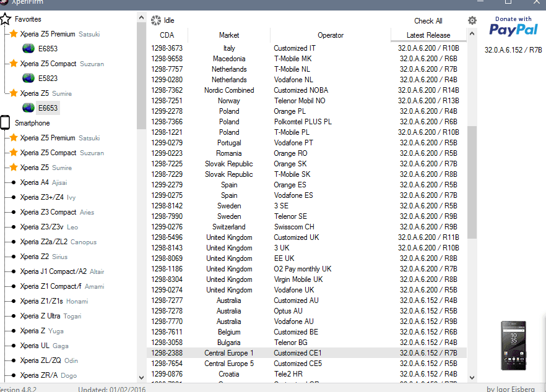Select the Optus AU Australia row

coord(306,311)
